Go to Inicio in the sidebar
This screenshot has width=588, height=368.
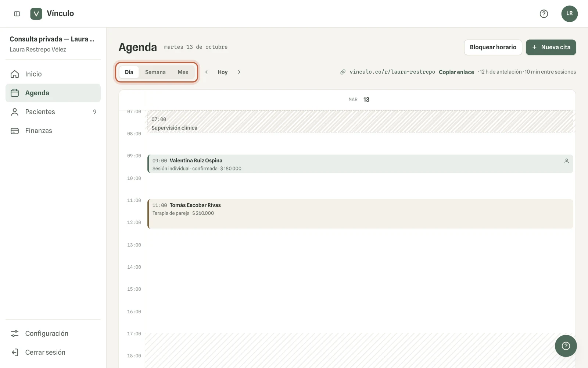(53, 74)
